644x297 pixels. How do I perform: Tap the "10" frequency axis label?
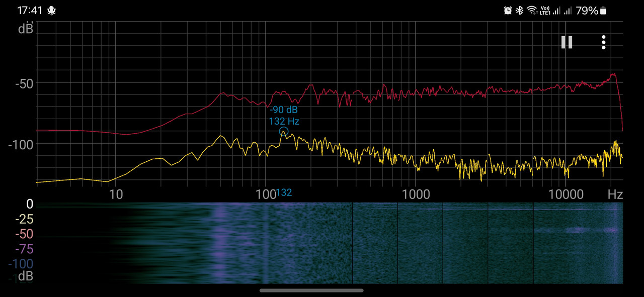coord(116,194)
